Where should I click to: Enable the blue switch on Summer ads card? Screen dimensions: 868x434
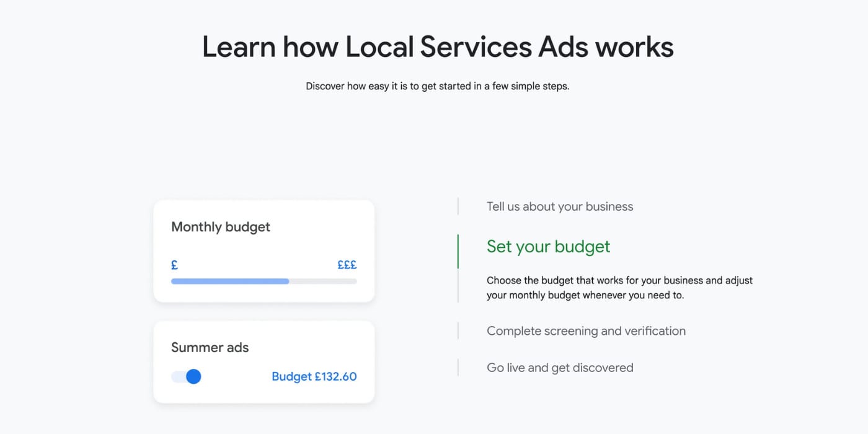pos(186,376)
